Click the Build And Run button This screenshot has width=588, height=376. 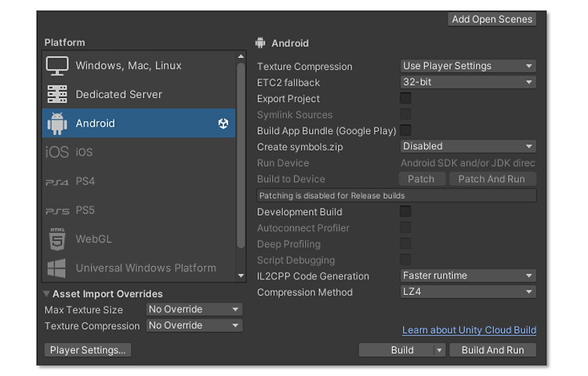493,350
